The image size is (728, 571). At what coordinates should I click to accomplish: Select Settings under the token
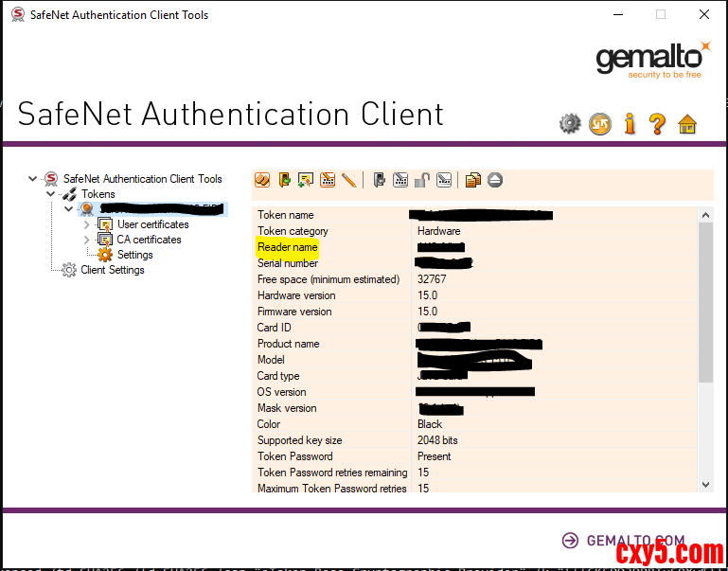point(134,255)
